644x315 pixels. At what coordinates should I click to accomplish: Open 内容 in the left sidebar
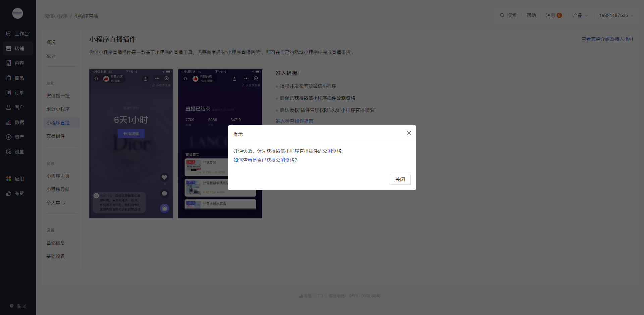[18, 63]
